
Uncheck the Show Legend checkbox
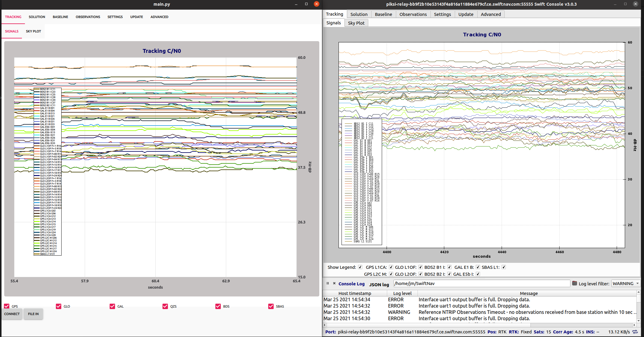[360, 267]
